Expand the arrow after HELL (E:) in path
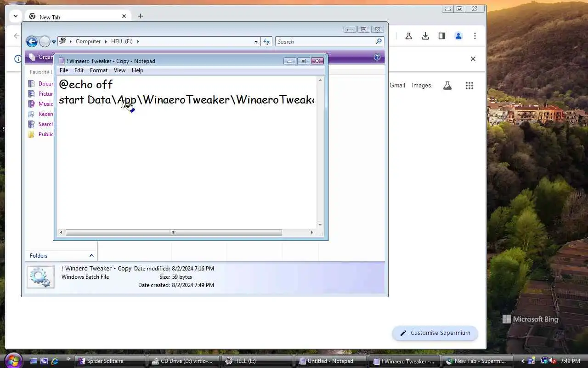 138,41
